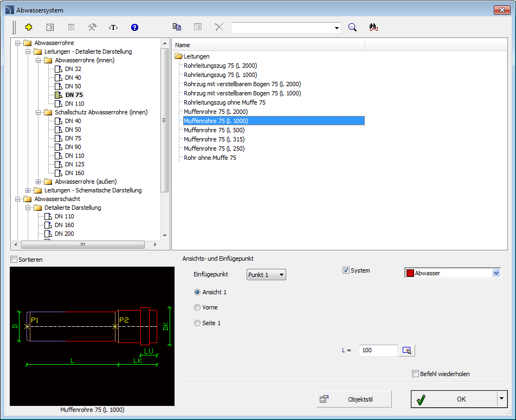The image size is (516, 420).
Task: Select Rohr ohne Muffe 75 list entry
Action: click(210, 158)
